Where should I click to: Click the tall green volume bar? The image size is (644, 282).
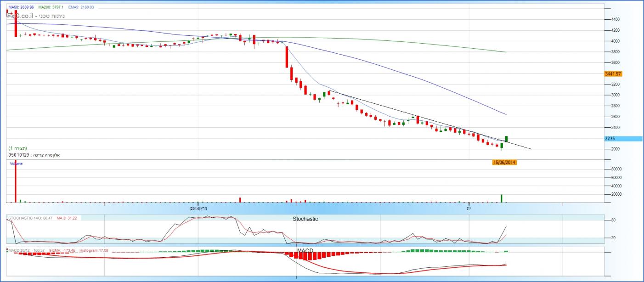pos(502,198)
